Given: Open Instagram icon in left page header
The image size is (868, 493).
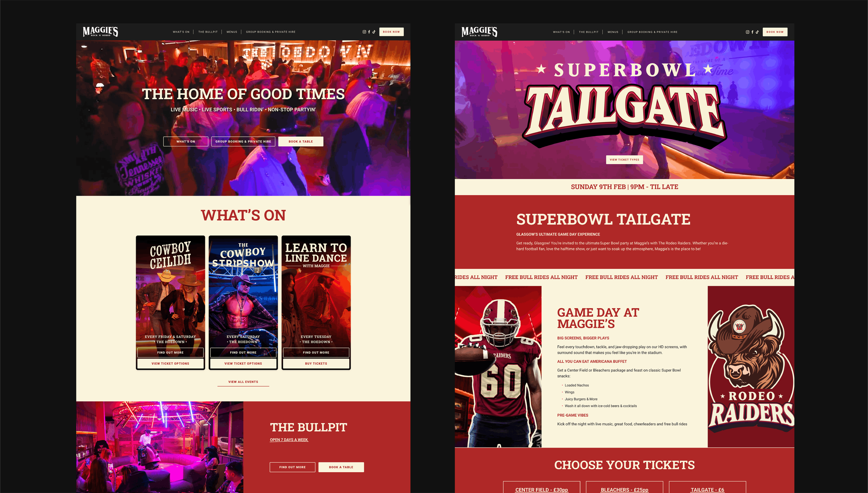Looking at the screenshot, I should pos(364,32).
